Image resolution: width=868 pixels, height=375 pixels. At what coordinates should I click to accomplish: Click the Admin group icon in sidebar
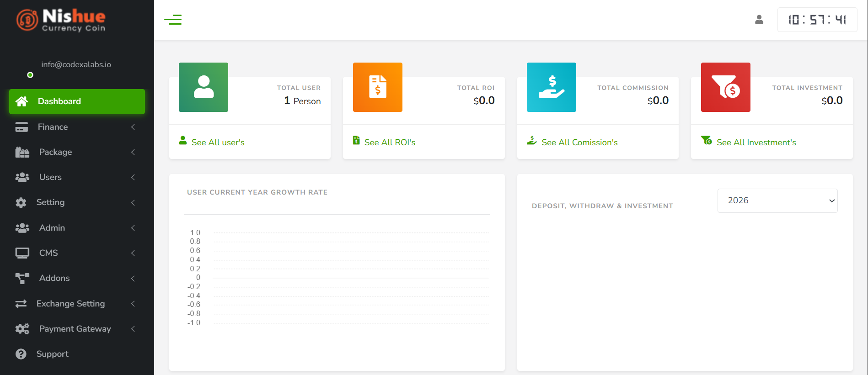click(x=22, y=228)
